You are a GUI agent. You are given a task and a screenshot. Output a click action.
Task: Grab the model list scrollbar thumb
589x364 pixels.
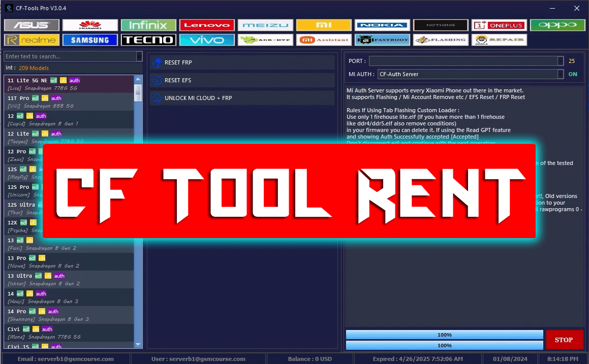tap(138, 92)
